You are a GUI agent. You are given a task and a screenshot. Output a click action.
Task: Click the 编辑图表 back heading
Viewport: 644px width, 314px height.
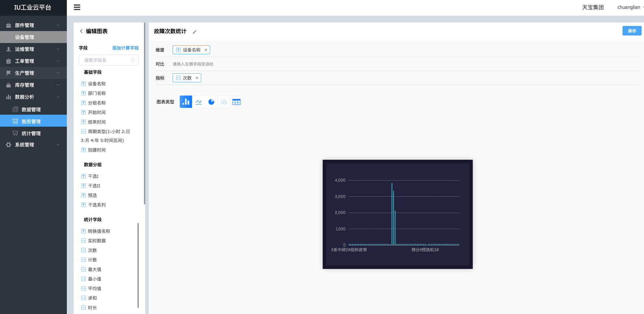(x=97, y=31)
